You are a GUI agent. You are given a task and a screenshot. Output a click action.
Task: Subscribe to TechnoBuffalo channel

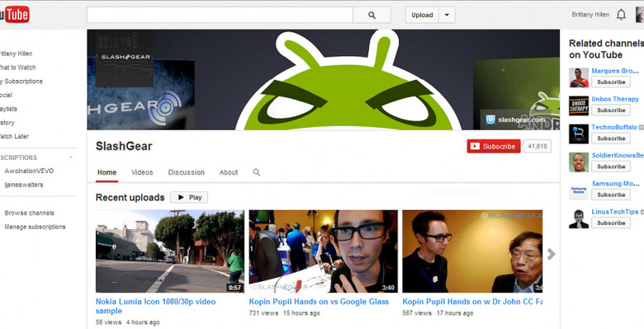[611, 139]
